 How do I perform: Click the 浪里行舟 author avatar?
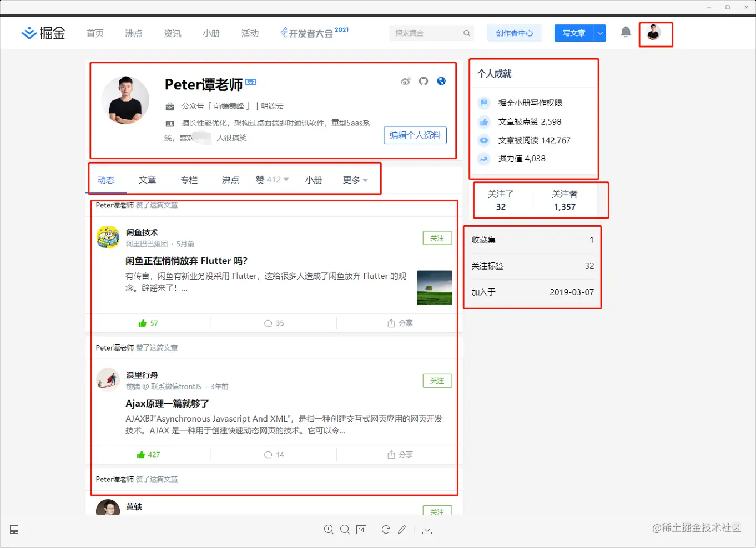[x=108, y=379]
